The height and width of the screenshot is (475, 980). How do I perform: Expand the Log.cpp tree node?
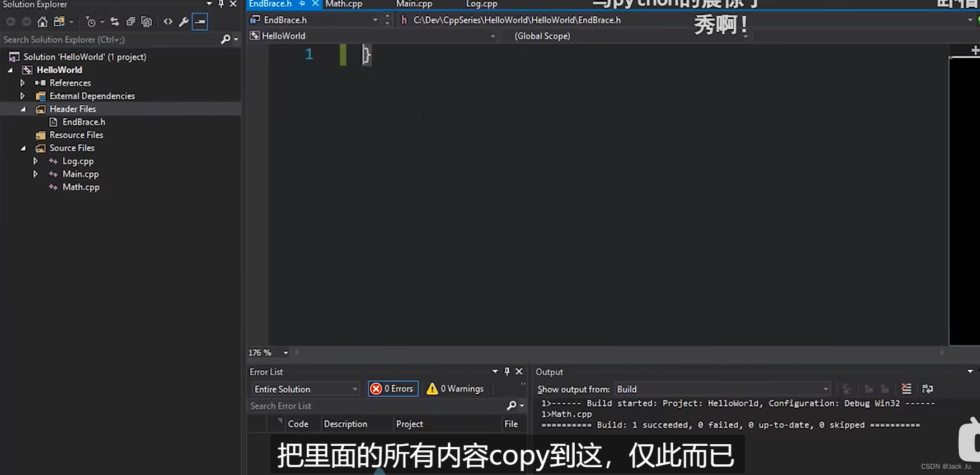[35, 161]
